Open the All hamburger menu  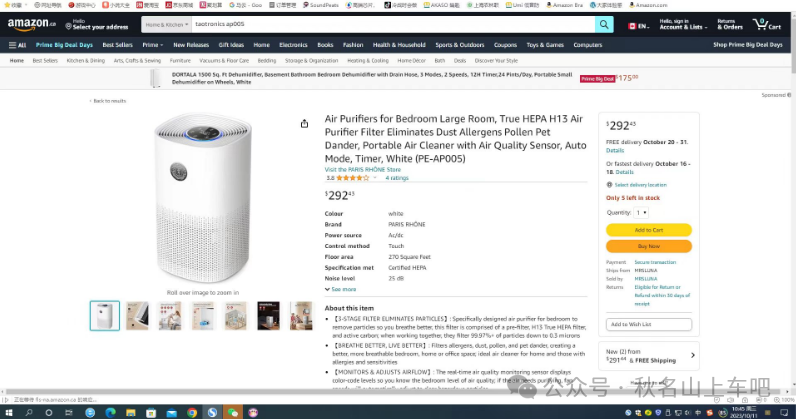17,45
